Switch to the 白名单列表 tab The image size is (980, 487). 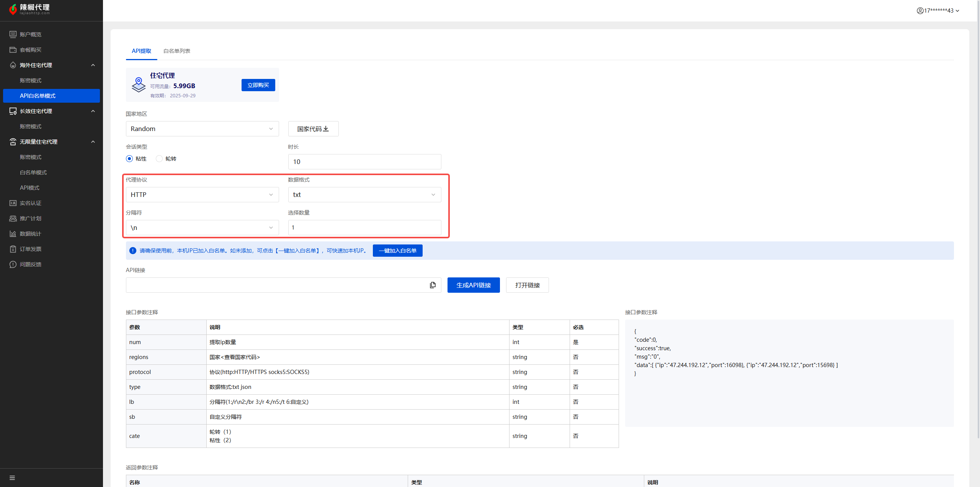176,51
